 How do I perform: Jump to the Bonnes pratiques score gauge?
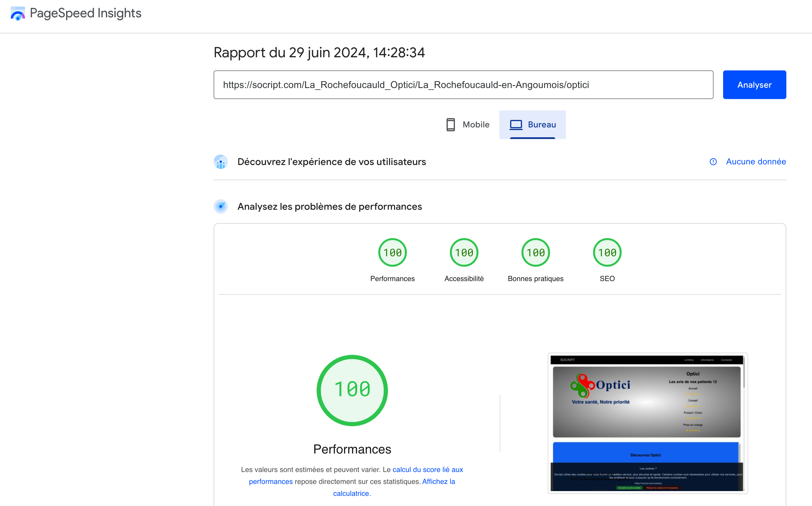[x=535, y=252]
